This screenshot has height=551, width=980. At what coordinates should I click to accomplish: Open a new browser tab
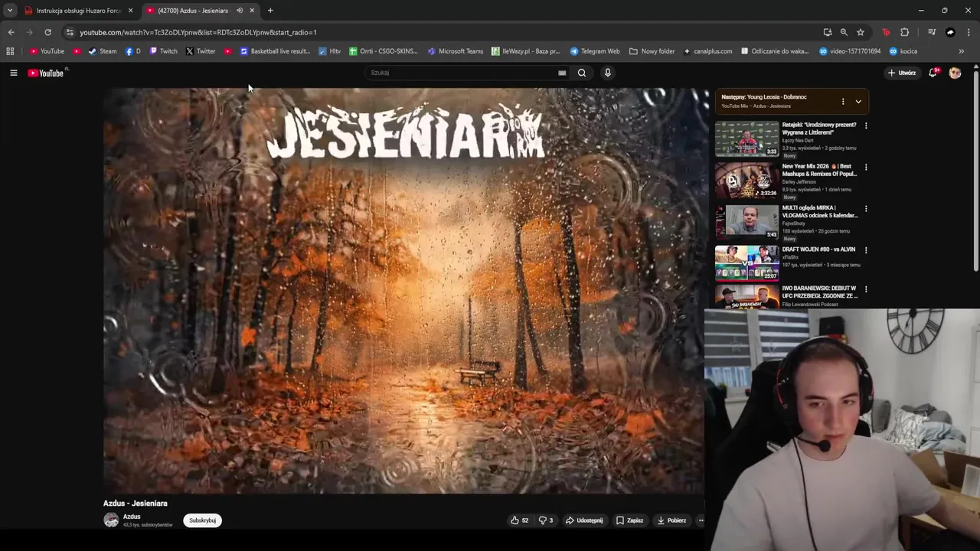[270, 11]
